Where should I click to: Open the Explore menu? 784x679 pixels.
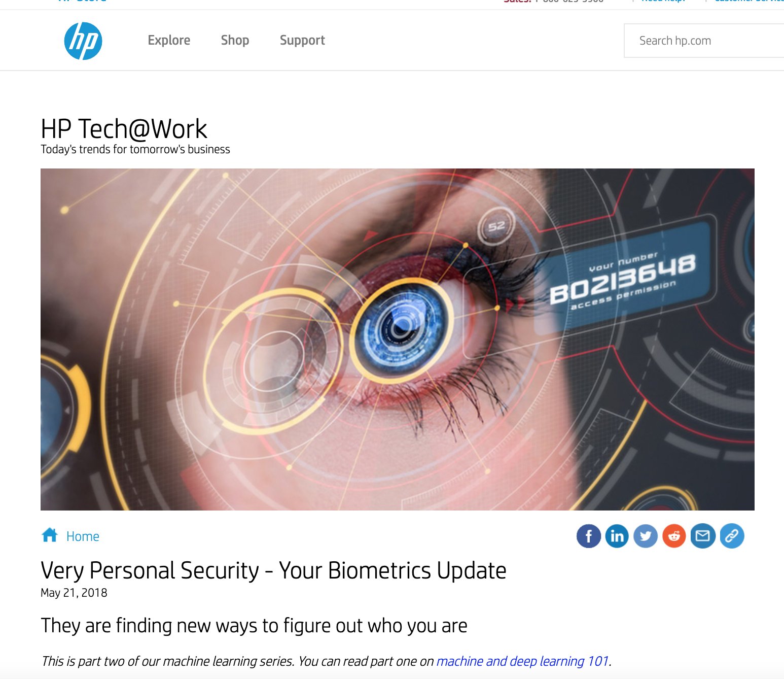click(x=169, y=40)
